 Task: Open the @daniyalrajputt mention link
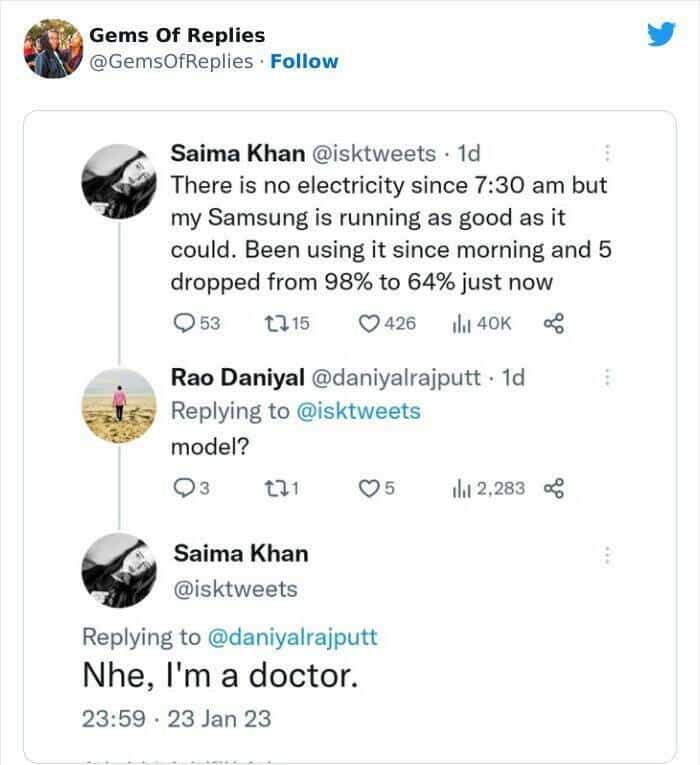click(x=292, y=636)
